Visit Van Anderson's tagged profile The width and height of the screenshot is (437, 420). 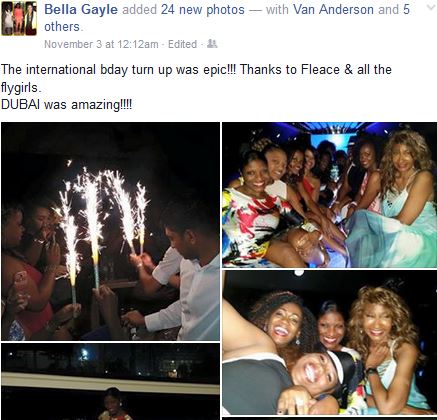click(333, 10)
